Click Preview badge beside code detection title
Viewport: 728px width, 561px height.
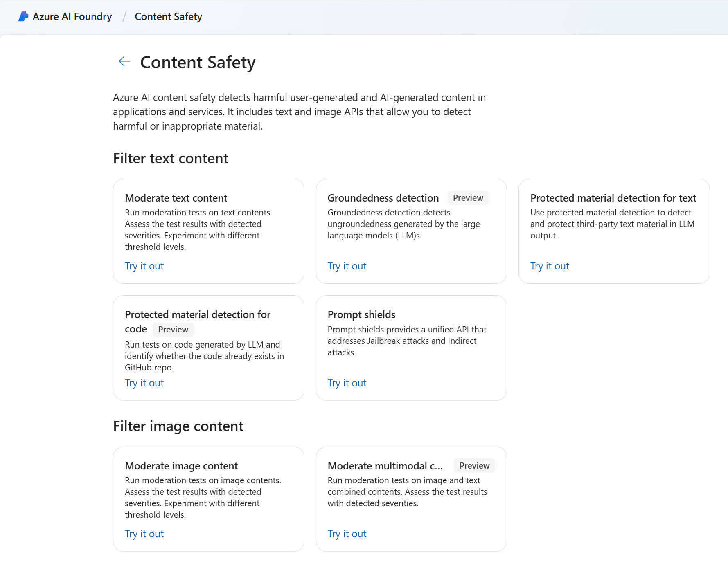coord(173,330)
